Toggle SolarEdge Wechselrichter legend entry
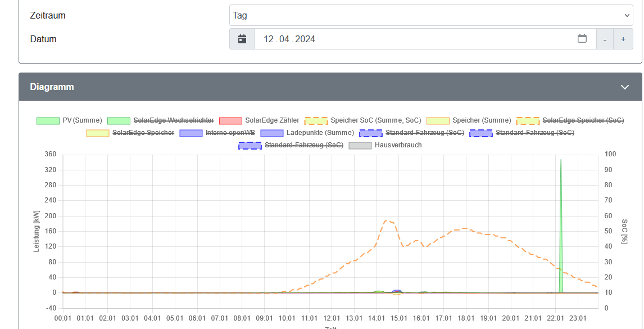644x329 pixels. tap(161, 120)
